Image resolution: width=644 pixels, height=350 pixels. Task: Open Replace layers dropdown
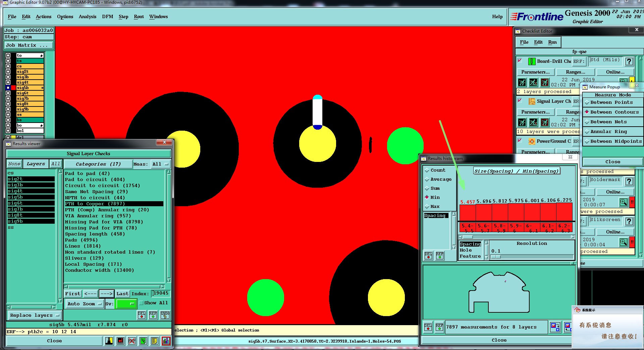[35, 315]
